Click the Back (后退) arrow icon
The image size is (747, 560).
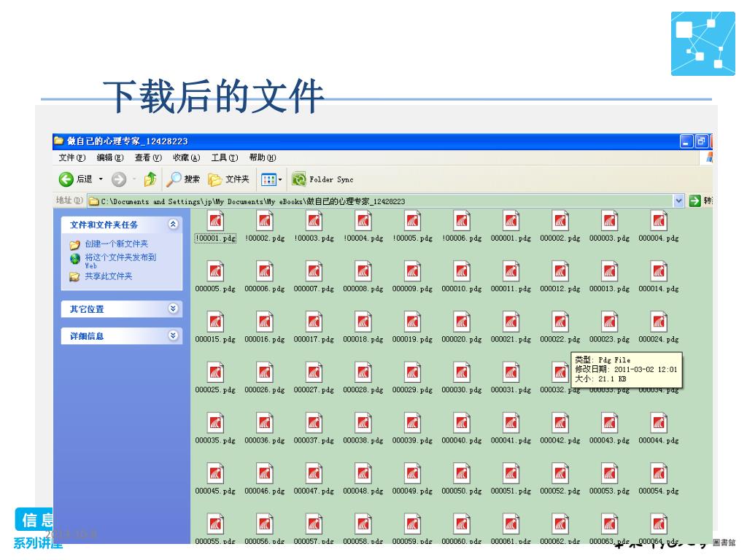point(66,179)
